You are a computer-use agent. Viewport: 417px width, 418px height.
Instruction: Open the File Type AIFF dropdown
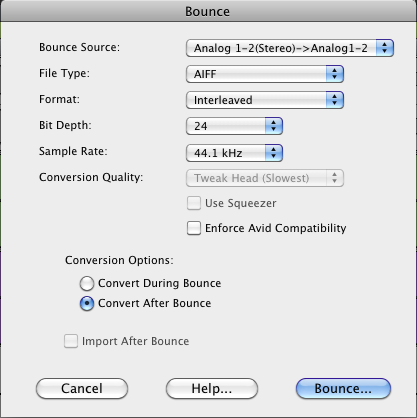265,74
